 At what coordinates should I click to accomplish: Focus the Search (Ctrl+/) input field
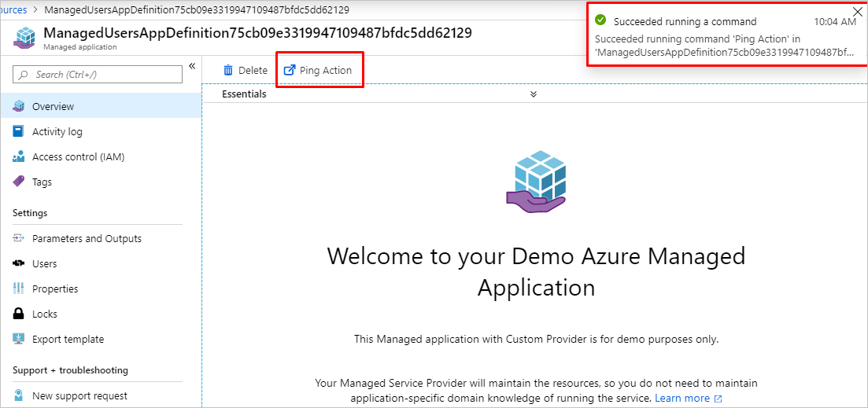(102, 74)
